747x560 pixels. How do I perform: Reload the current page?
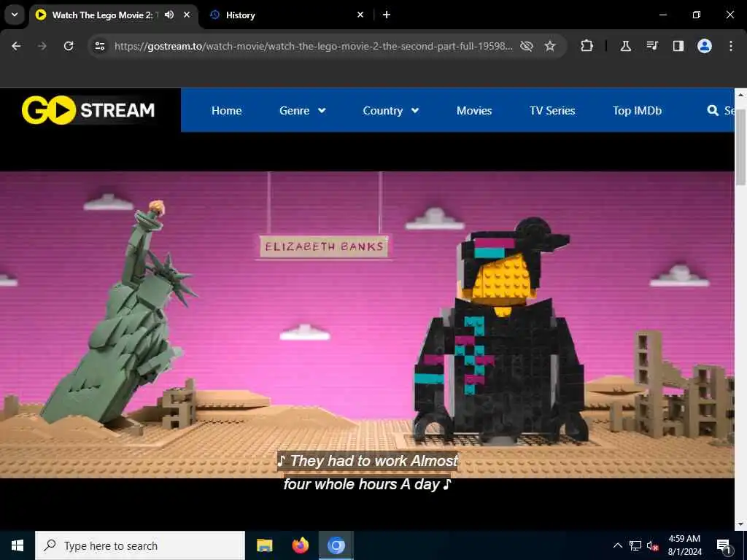coord(69,46)
